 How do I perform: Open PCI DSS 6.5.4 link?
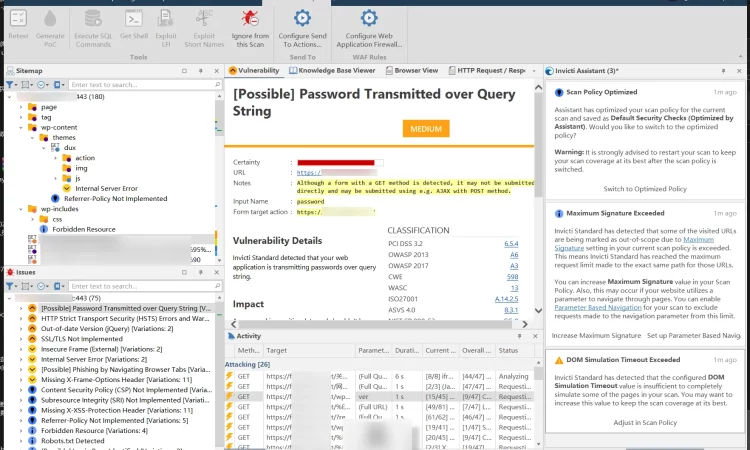(511, 244)
